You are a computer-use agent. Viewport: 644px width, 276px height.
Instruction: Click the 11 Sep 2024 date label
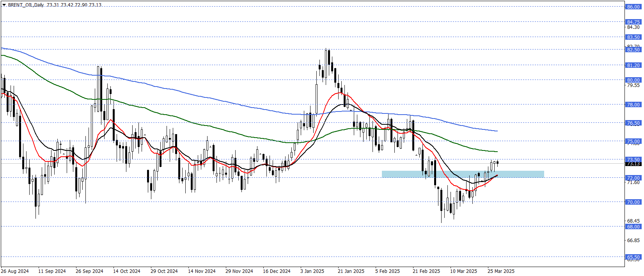pos(52,271)
